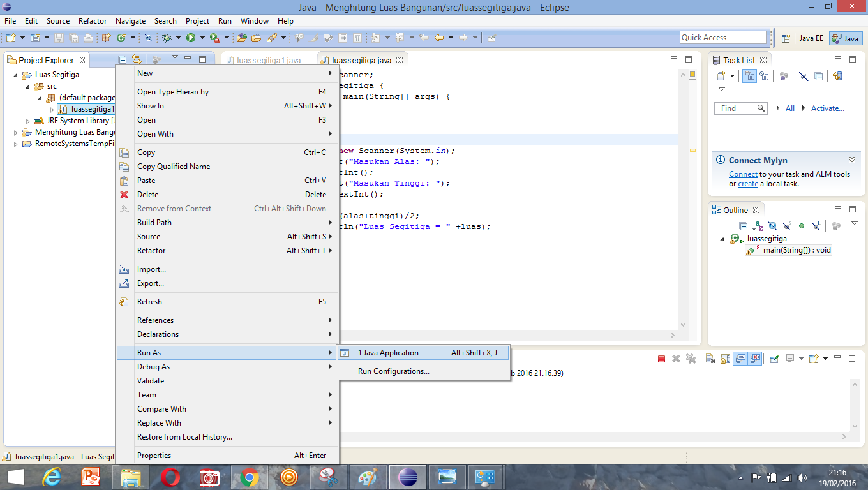Click the Sort alphabetically icon in Outline
Viewport: 868px width, 490px height.
(757, 225)
